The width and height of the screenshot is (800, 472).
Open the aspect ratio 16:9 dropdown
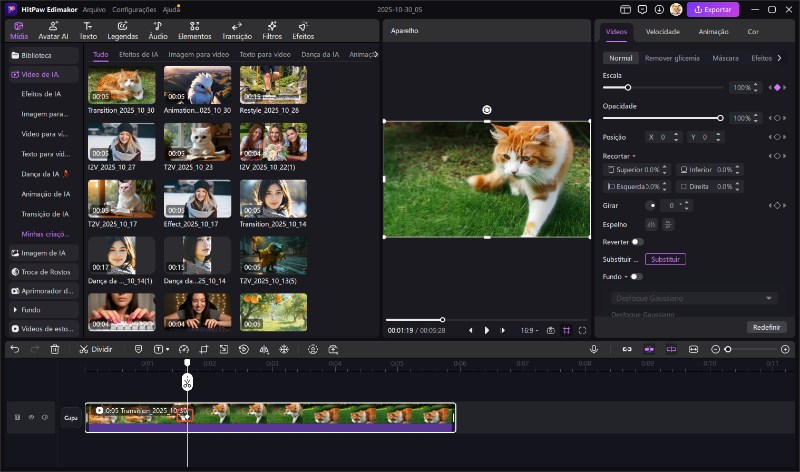(x=529, y=330)
